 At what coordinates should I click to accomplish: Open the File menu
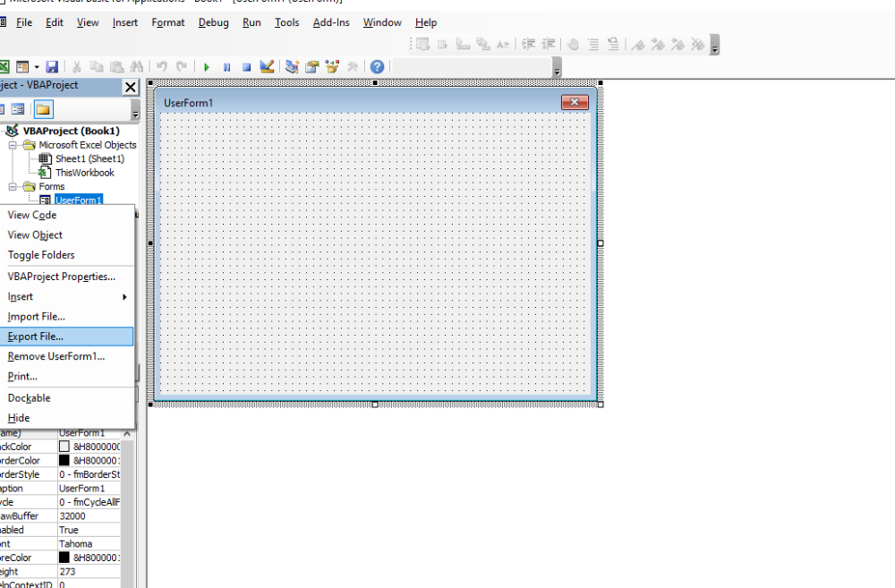point(24,23)
